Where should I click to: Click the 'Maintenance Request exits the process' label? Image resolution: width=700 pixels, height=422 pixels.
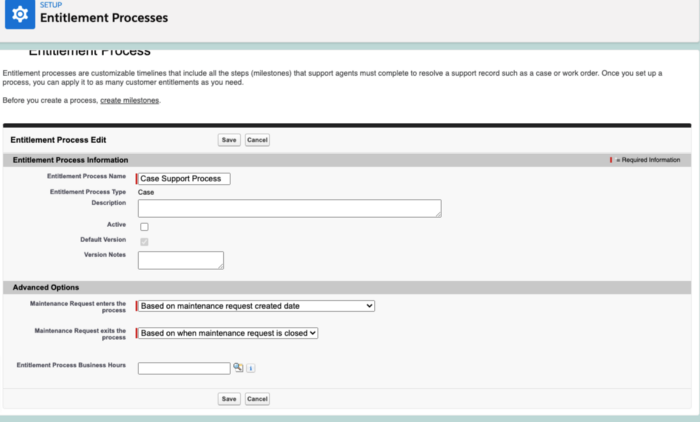[80, 334]
